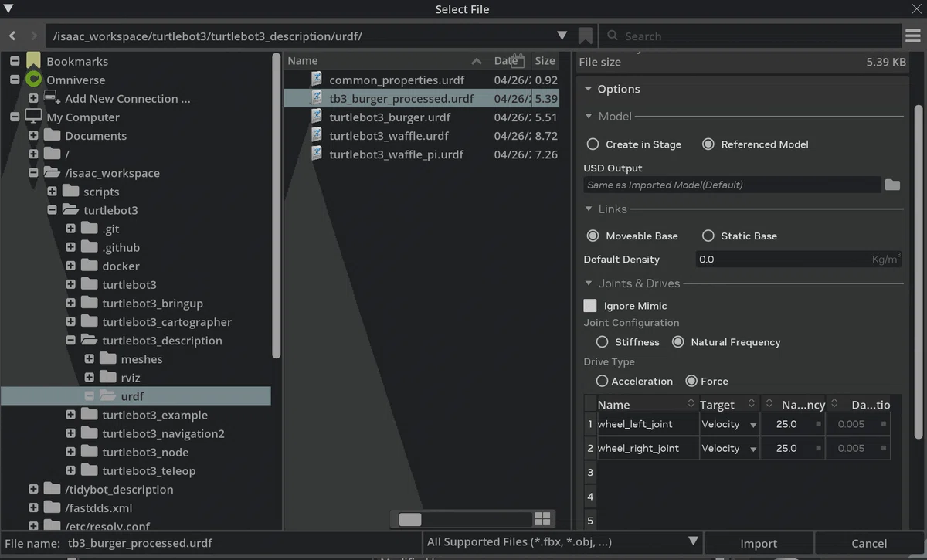This screenshot has height=560, width=927.
Task: Select Moveable Base radio button
Action: [593, 236]
